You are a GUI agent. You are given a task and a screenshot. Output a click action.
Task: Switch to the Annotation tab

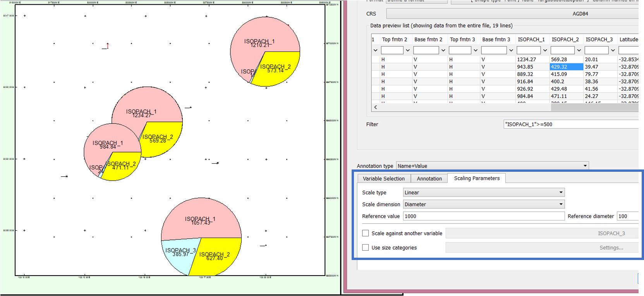pyautogui.click(x=429, y=178)
